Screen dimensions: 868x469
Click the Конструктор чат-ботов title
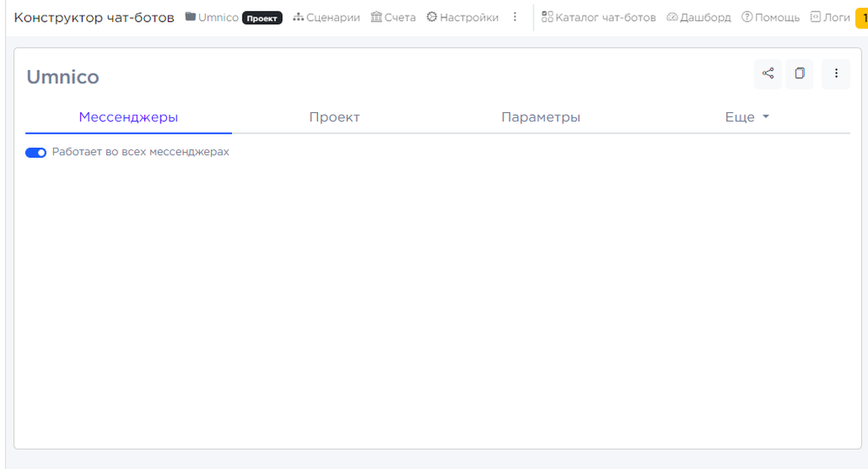[94, 17]
